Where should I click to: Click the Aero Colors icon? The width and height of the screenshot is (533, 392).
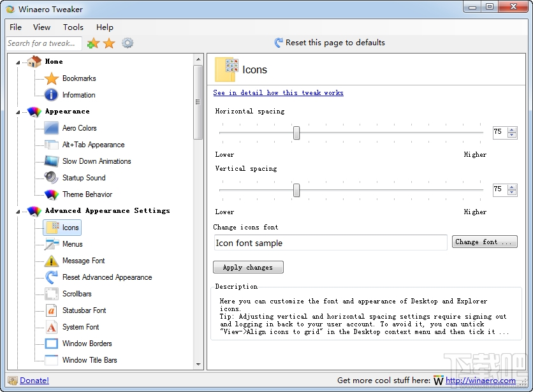tap(52, 128)
